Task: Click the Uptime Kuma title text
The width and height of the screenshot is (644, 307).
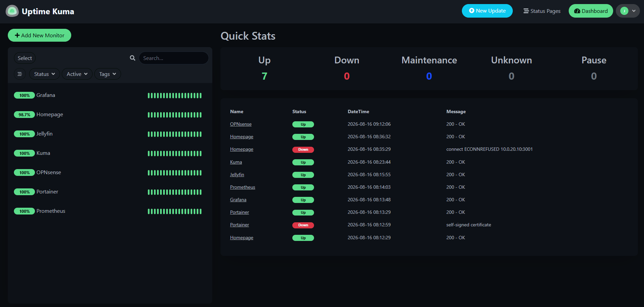Action: 48,11
